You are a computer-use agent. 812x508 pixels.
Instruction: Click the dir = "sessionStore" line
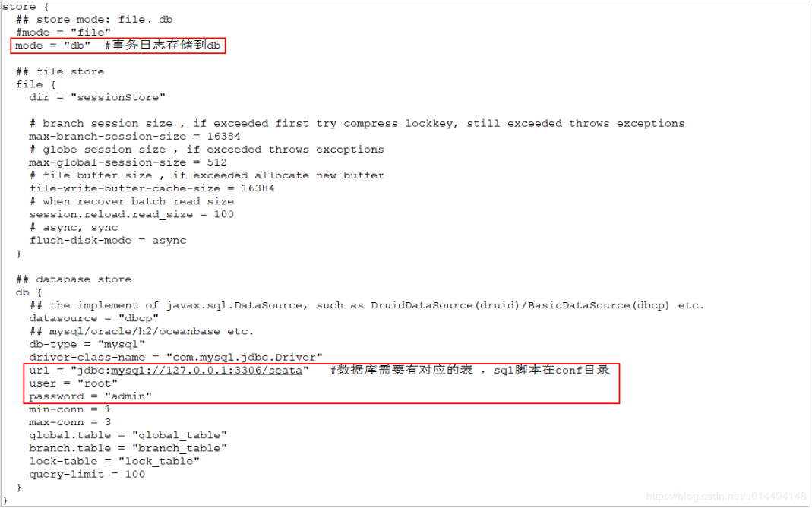[97, 97]
